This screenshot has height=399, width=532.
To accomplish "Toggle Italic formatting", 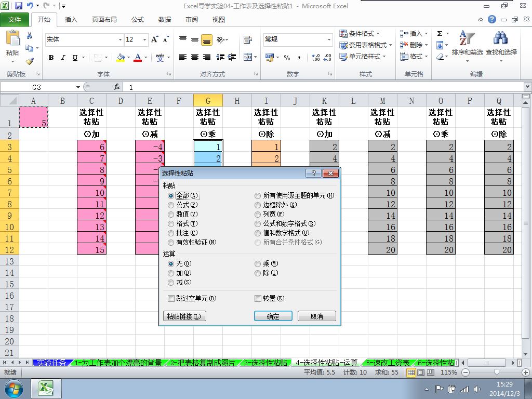I will coord(63,57).
